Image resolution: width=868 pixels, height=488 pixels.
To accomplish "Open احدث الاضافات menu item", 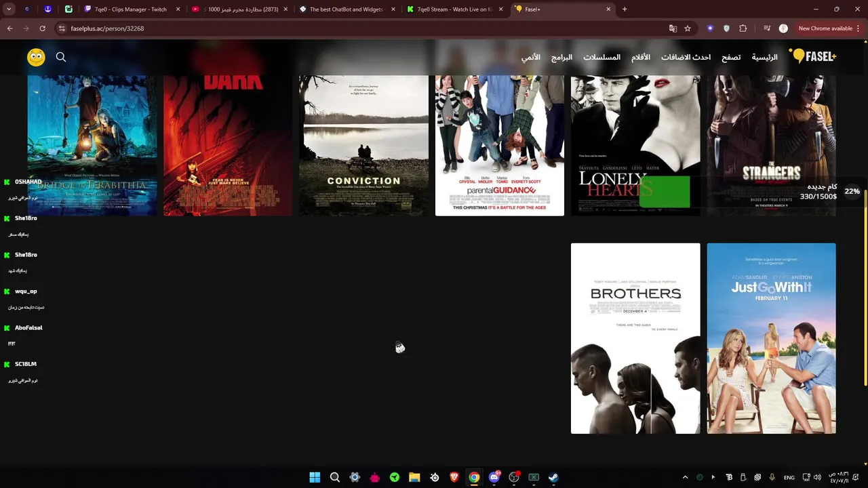I will [686, 57].
